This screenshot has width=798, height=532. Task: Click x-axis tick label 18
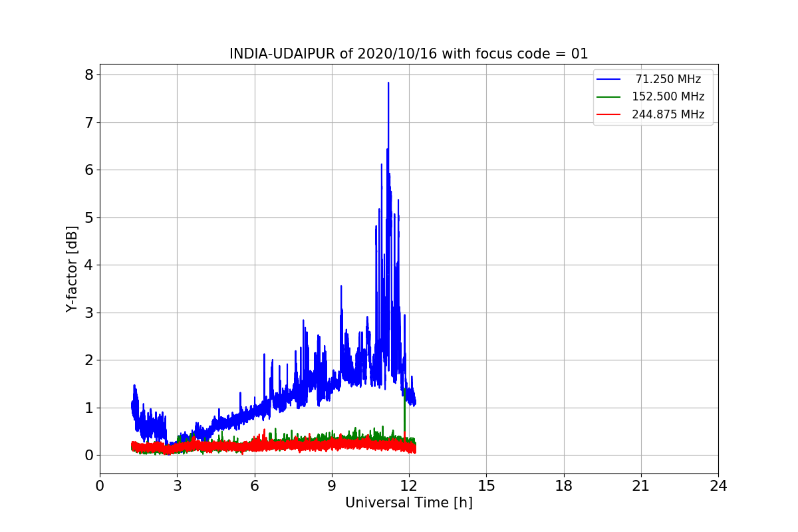click(564, 486)
